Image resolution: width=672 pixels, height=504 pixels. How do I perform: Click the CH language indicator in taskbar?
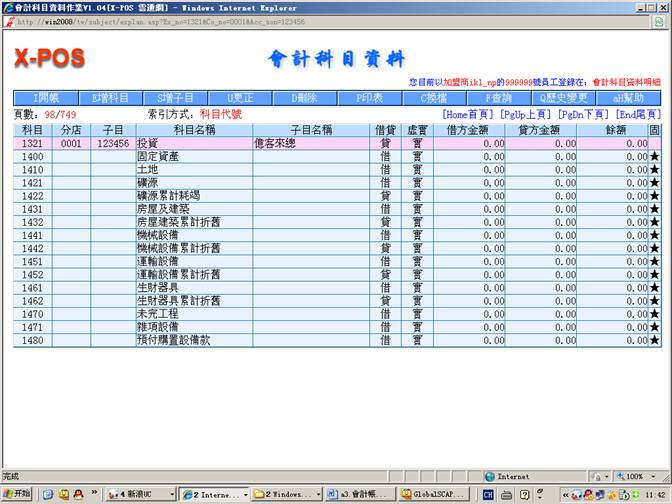pos(489,494)
